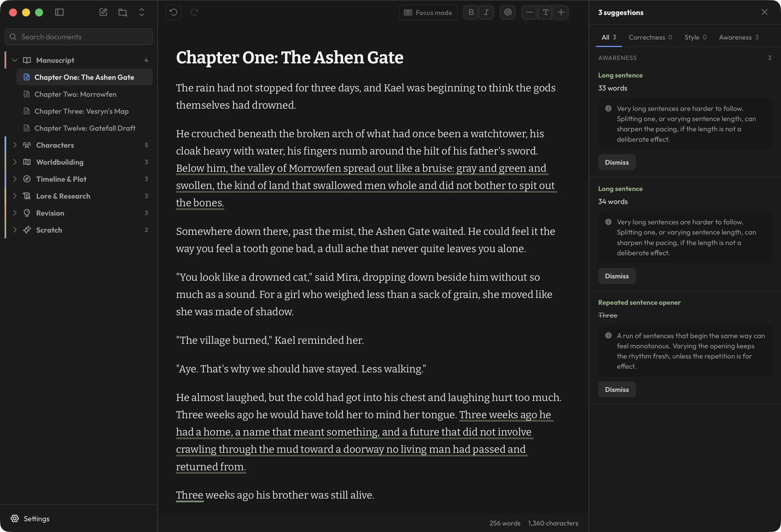Screen dimensions: 781x532
Task: Switch to the Awareness tab
Action: 739,37
